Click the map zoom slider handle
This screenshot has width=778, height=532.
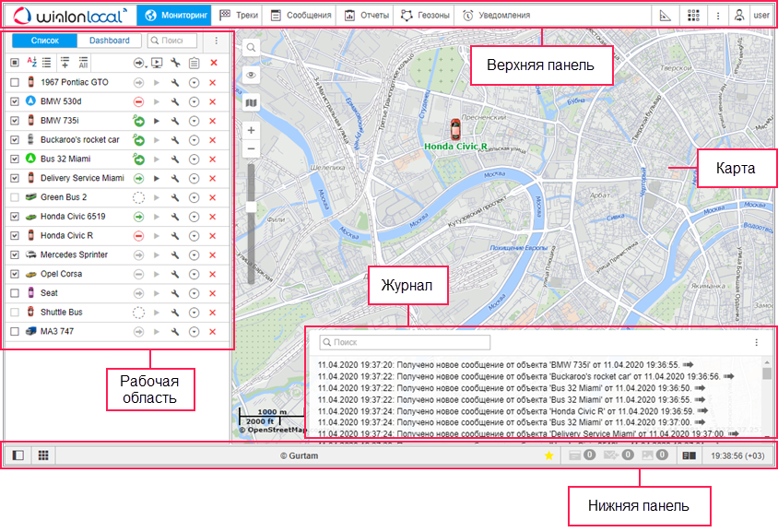(251, 207)
